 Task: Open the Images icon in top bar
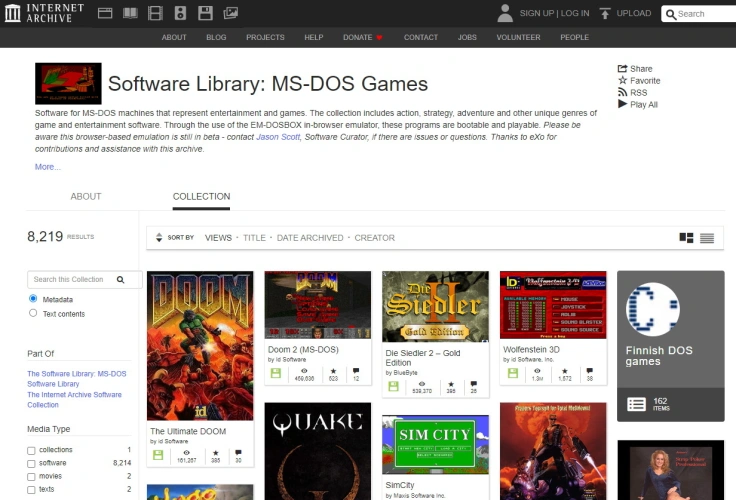230,13
